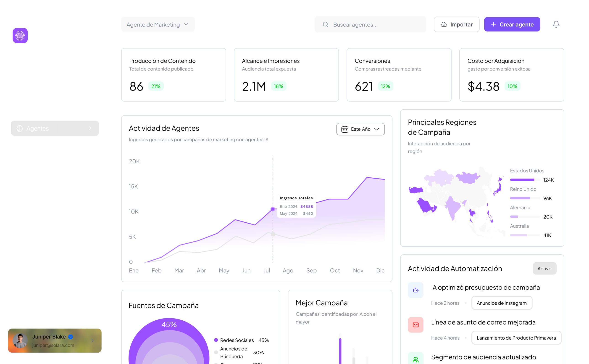Click the Activo status badge
The width and height of the screenshot is (589, 364).
coord(544,269)
